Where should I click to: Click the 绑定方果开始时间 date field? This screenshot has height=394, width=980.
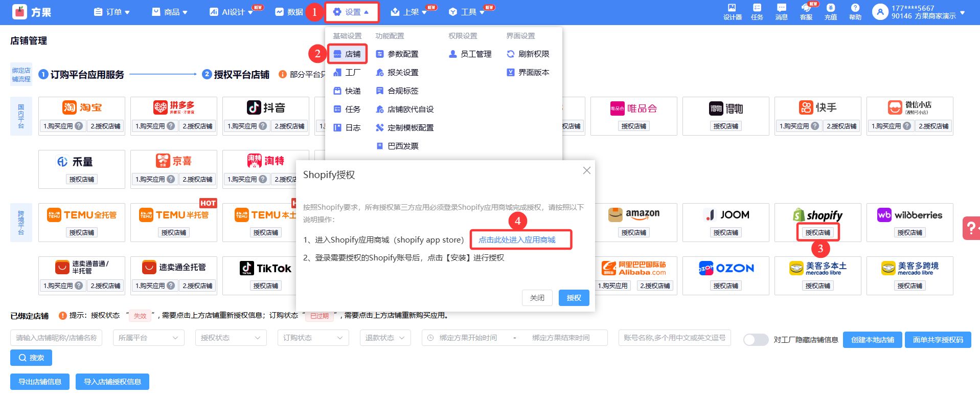468,338
